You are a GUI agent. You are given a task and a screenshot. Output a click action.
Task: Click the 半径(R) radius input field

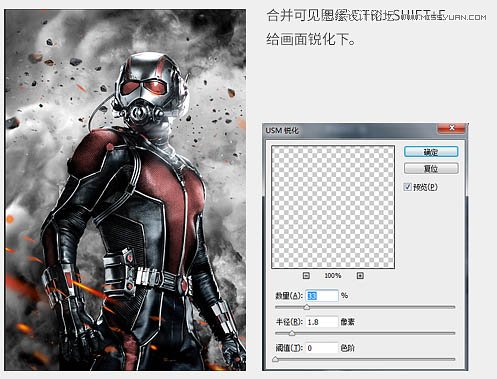tap(322, 322)
